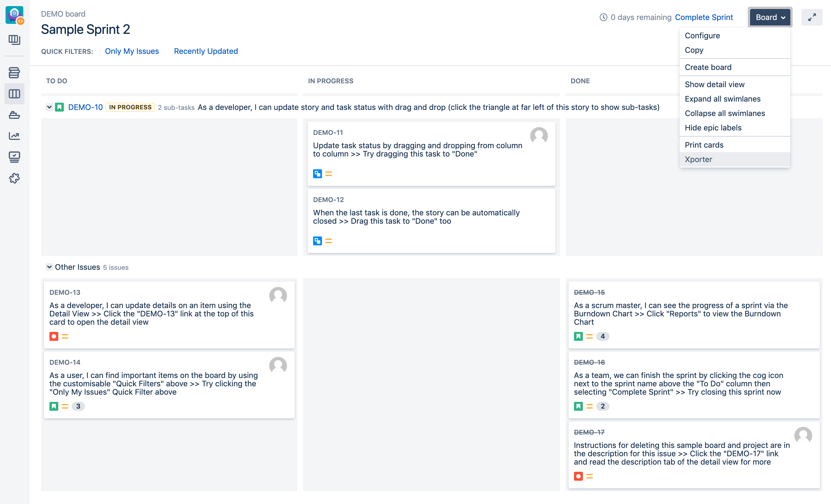Toggle the Recently Updated quick filter

pos(206,51)
